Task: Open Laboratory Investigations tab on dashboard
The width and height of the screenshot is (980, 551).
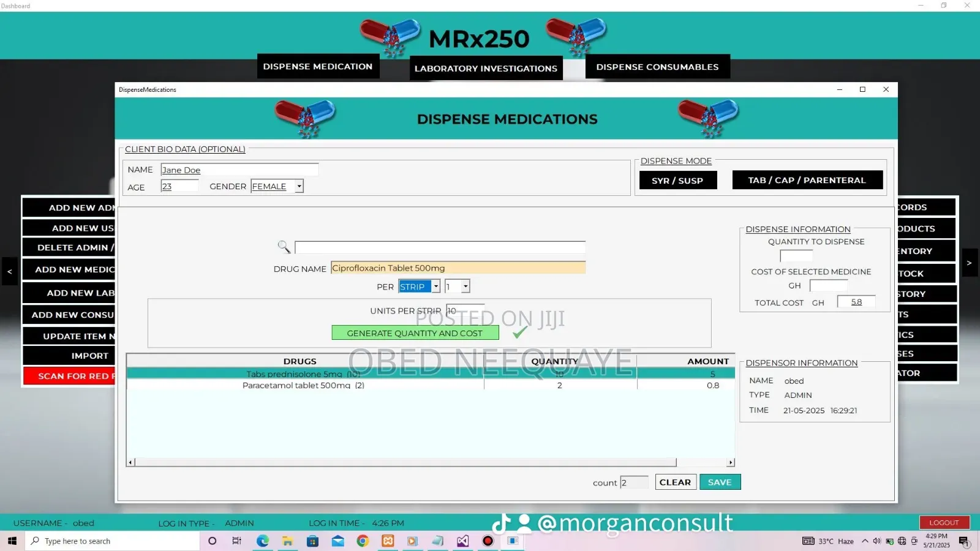Action: tap(486, 68)
